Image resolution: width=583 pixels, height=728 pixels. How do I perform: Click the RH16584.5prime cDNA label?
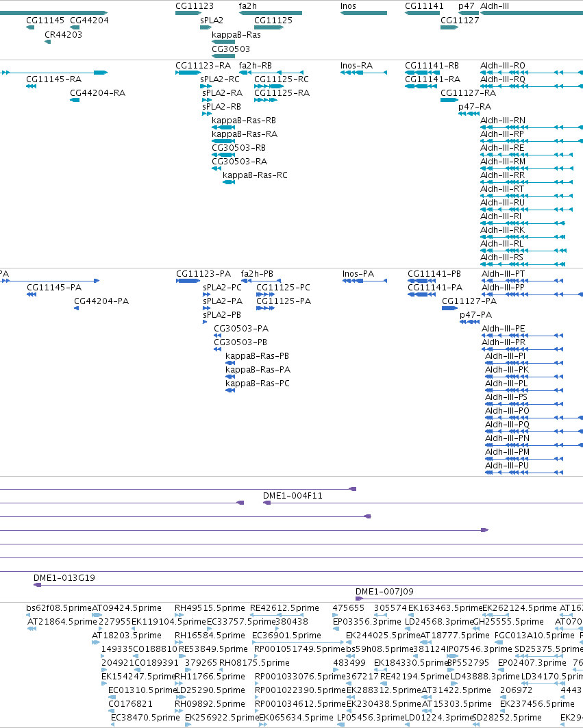210,636
